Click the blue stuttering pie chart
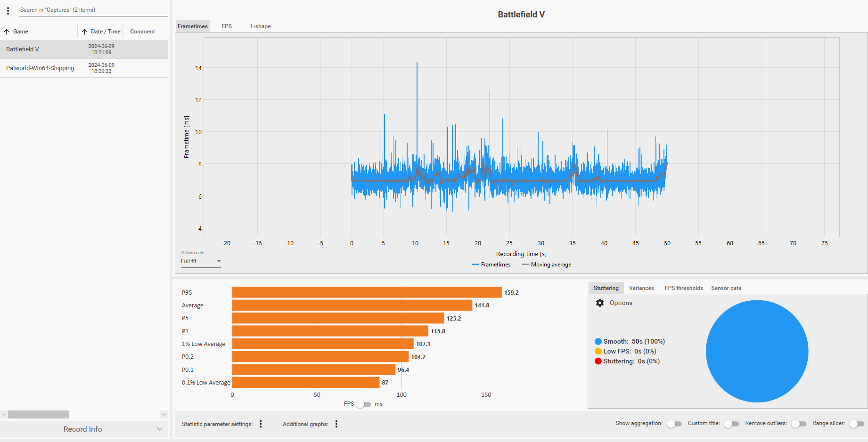Screen dimensions: 868x442 pos(757,351)
